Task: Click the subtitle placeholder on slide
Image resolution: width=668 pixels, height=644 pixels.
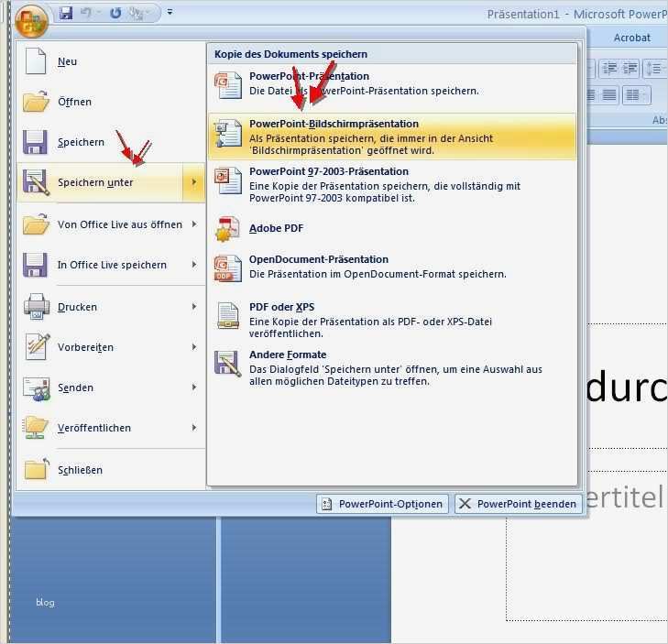Action: tap(627, 497)
